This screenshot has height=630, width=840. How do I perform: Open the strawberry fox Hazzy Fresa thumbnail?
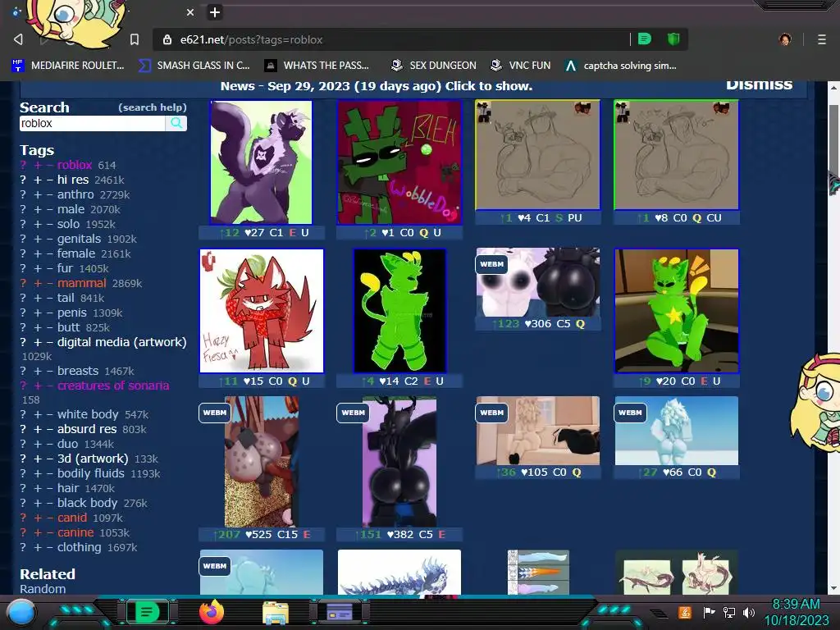pyautogui.click(x=262, y=311)
